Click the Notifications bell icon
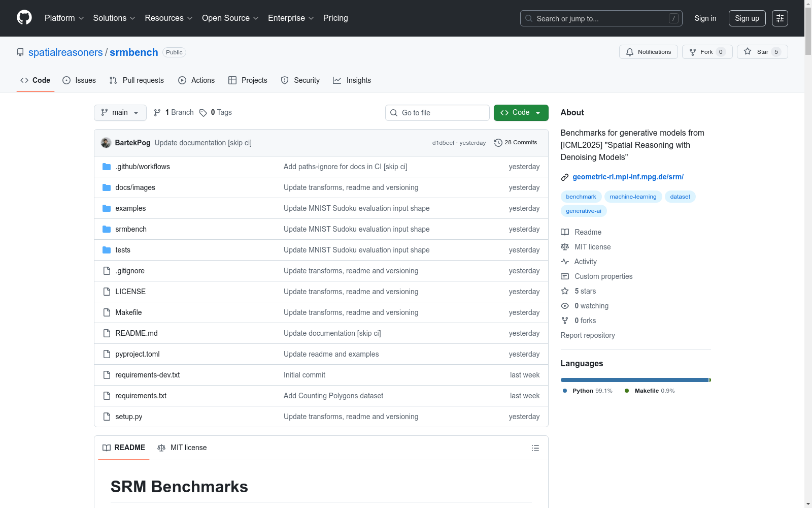The image size is (812, 508). pos(630,52)
